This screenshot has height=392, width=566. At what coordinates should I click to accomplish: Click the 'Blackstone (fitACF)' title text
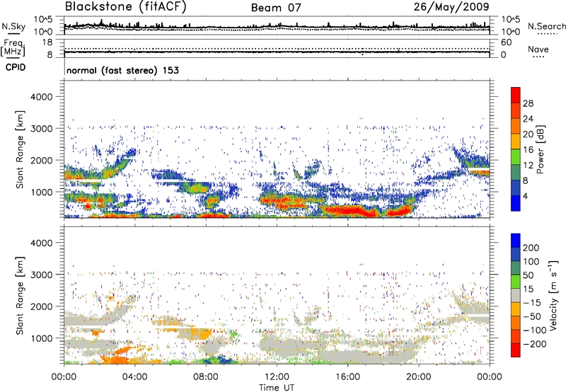pyautogui.click(x=126, y=7)
